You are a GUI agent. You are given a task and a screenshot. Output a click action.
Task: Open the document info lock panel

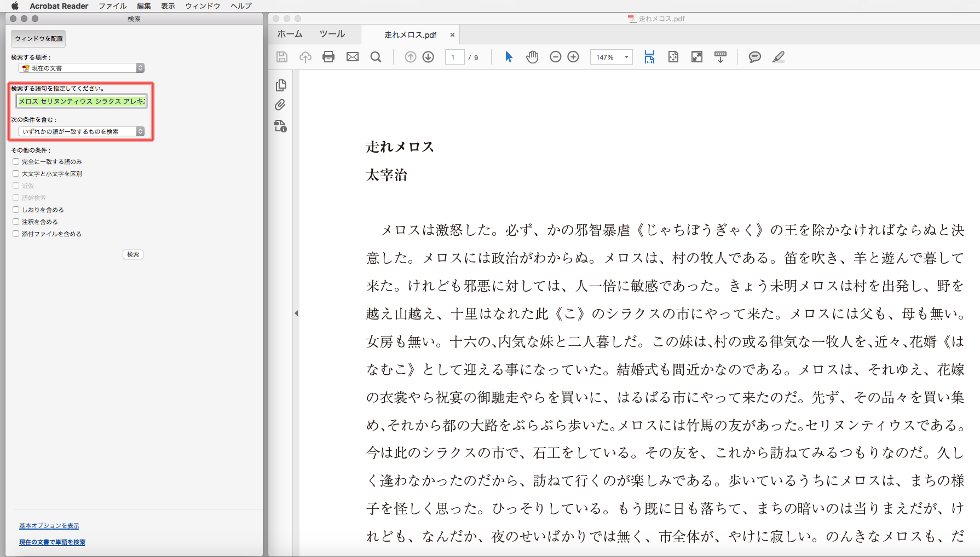pos(281,126)
